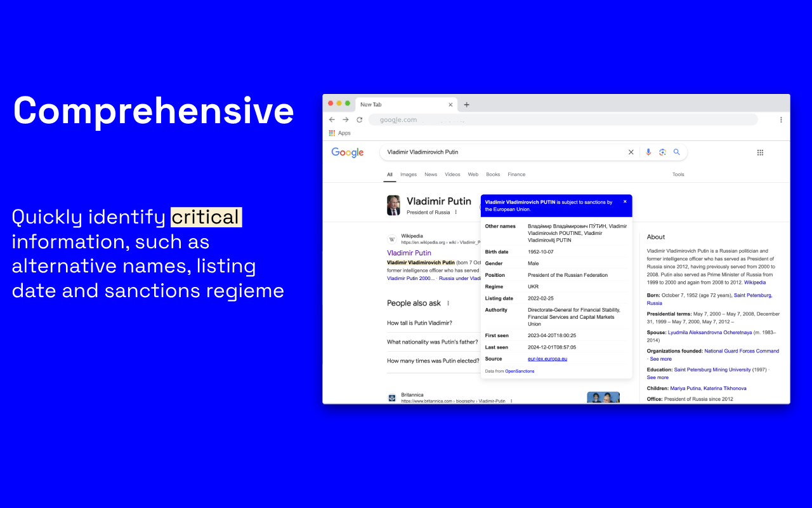This screenshot has width=812, height=508.
Task: Click the Vladimir Putin portrait thumbnail
Action: coord(394,205)
